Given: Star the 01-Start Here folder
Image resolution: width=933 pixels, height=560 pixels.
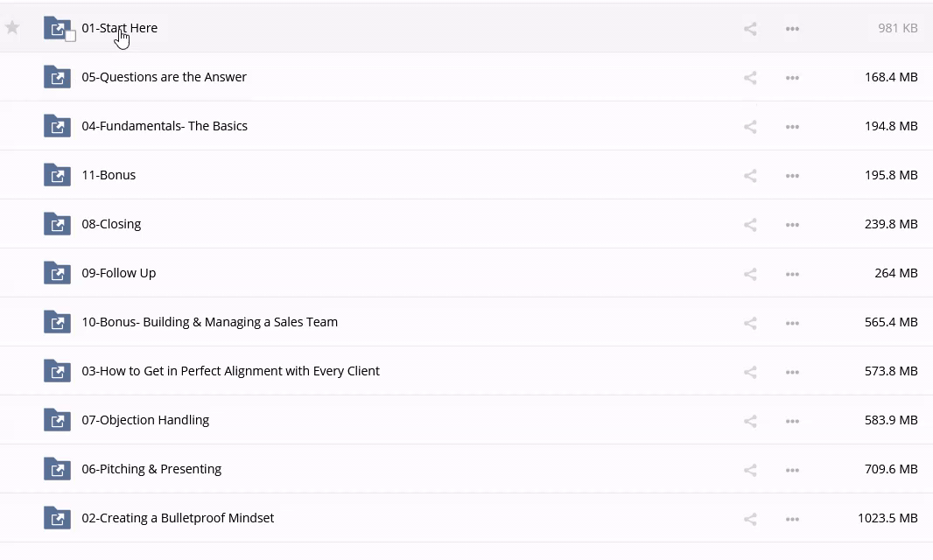Looking at the screenshot, I should [x=12, y=28].
